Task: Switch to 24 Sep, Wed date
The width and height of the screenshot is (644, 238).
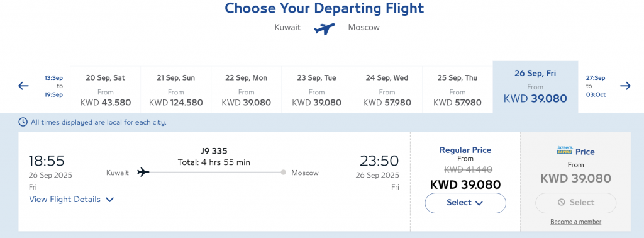Action: click(387, 89)
